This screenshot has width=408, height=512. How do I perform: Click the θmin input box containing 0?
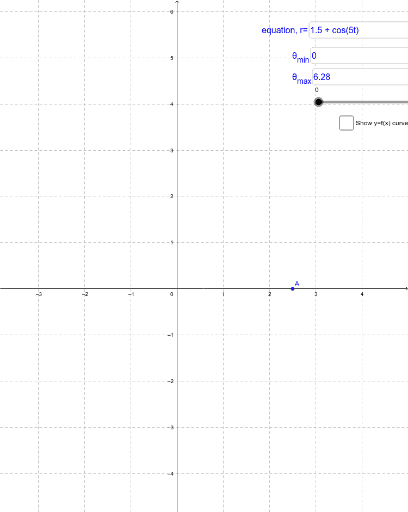(359, 56)
